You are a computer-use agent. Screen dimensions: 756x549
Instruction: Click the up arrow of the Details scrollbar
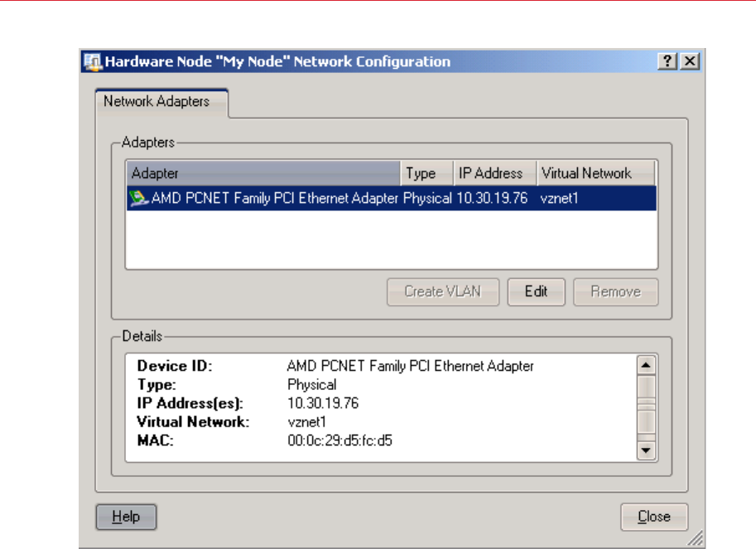pos(648,365)
